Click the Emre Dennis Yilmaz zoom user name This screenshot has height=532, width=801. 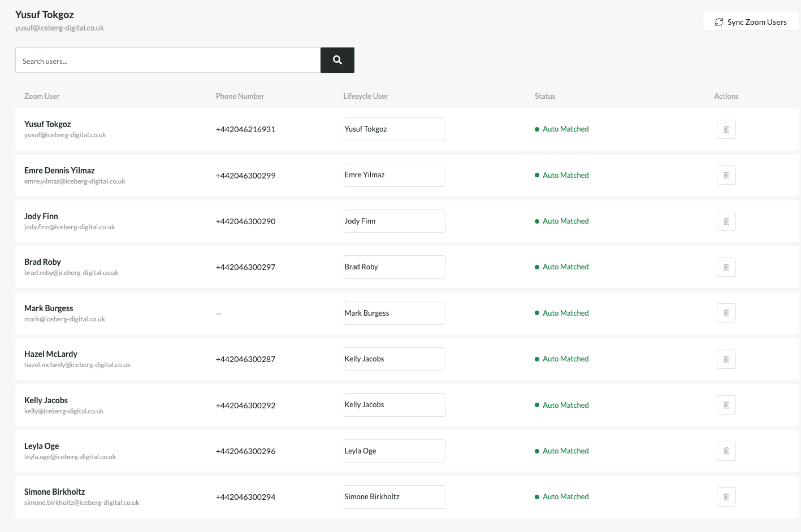(x=59, y=171)
